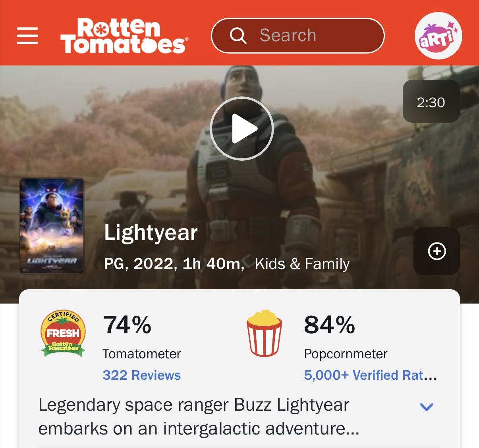Select the Kids & Family genre

pyautogui.click(x=302, y=263)
